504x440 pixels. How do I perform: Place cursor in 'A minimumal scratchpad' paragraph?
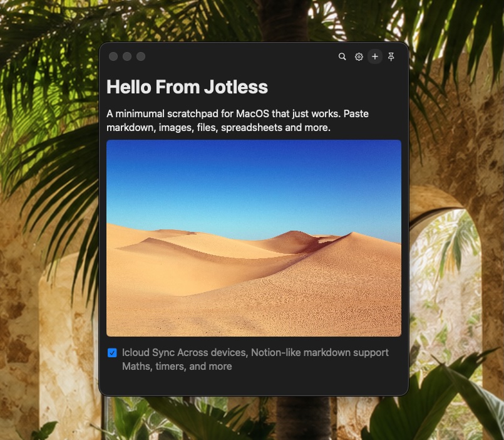click(237, 121)
